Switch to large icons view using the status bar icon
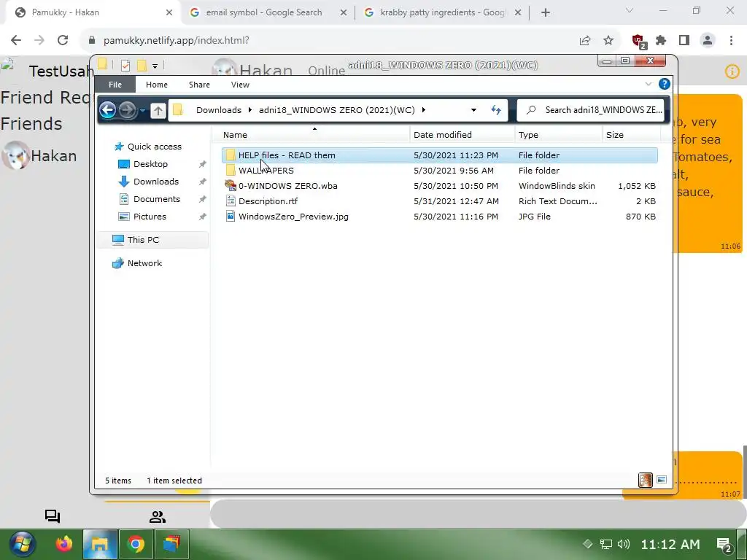This screenshot has width=747, height=560. coord(661,480)
